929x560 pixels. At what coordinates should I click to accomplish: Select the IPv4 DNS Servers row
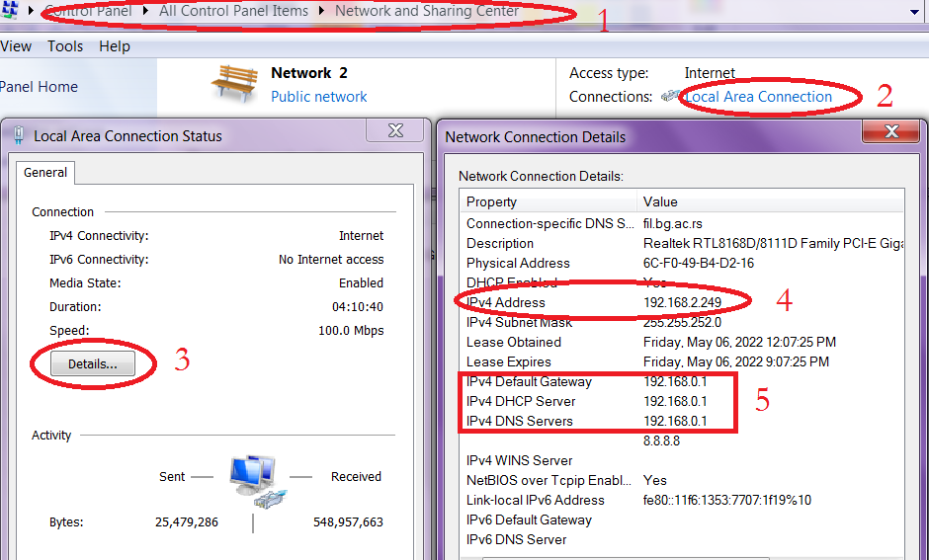[682, 421]
